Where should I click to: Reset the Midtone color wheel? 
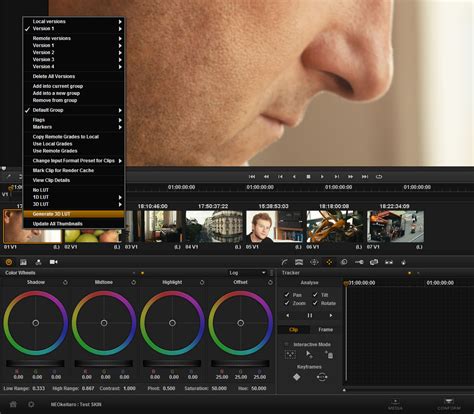[x=133, y=282]
